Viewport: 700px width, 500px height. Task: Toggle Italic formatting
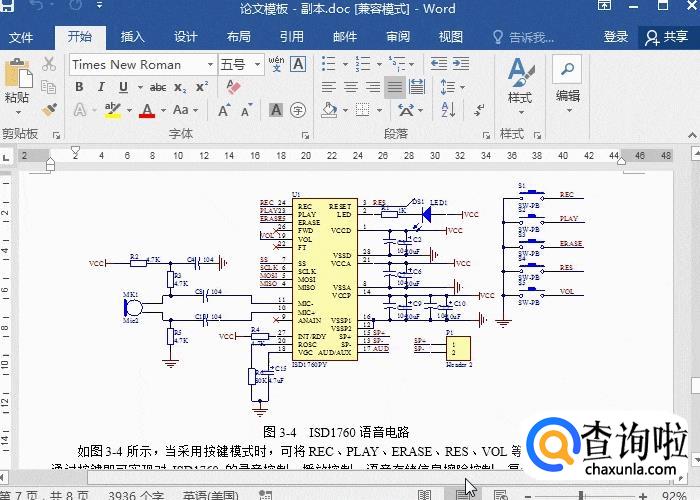(101, 87)
